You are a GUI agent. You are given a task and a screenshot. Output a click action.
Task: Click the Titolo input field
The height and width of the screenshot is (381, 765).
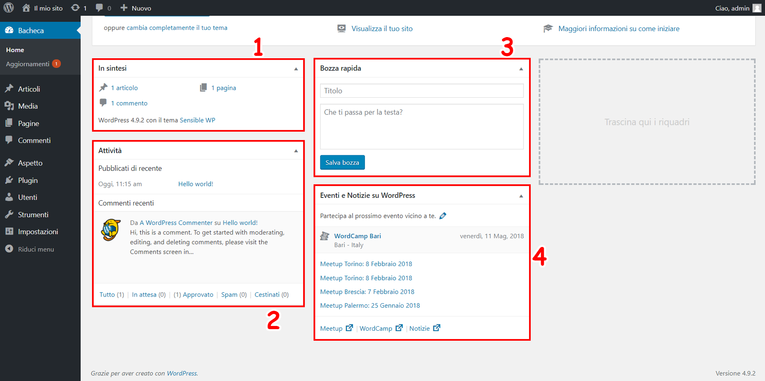pos(422,91)
